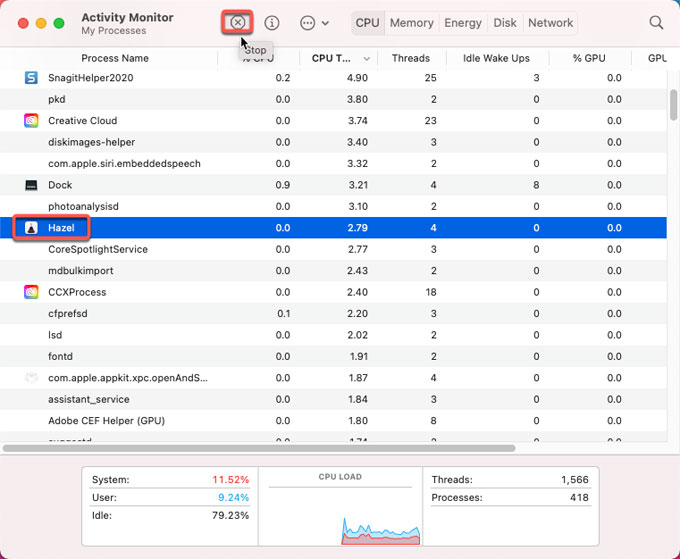This screenshot has width=680, height=559.
Task: Select the diskimages-helper process
Action: tap(333, 142)
